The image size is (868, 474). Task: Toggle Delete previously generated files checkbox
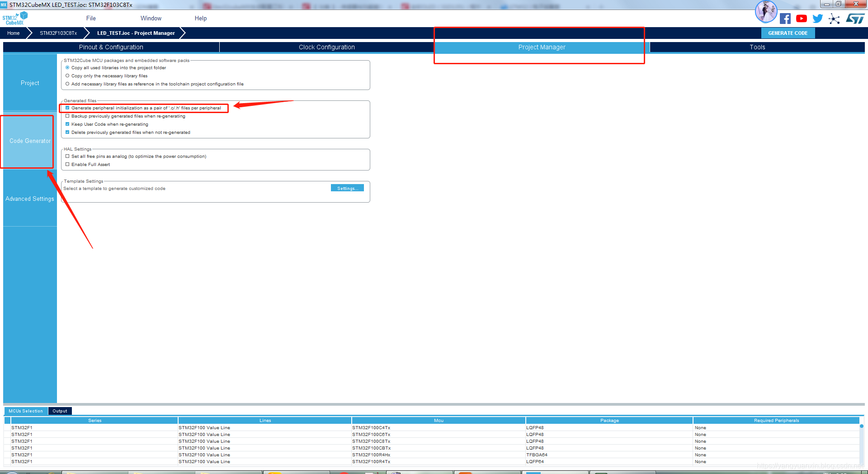(67, 133)
